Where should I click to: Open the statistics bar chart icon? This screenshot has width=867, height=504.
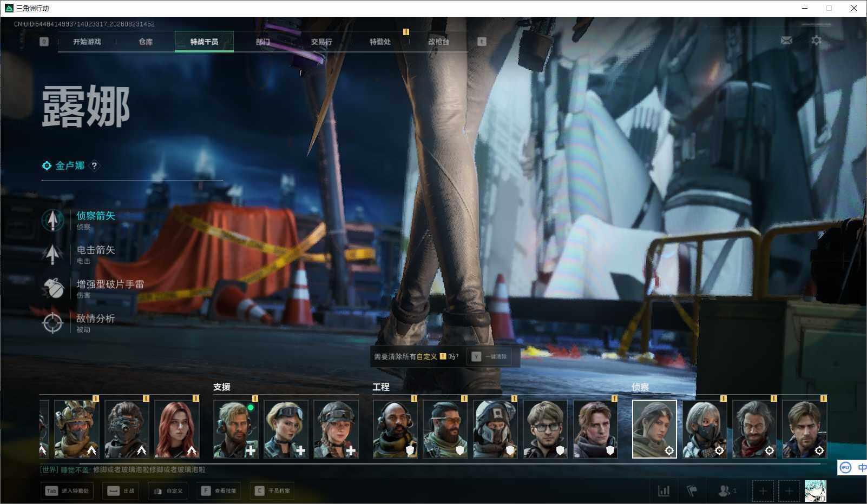(x=664, y=491)
